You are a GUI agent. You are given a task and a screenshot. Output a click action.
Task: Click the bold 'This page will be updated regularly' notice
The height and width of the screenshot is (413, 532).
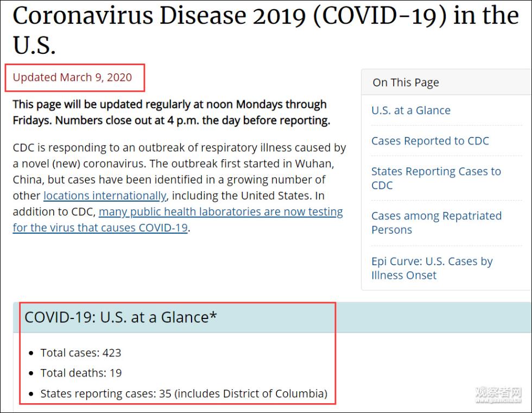(169, 104)
